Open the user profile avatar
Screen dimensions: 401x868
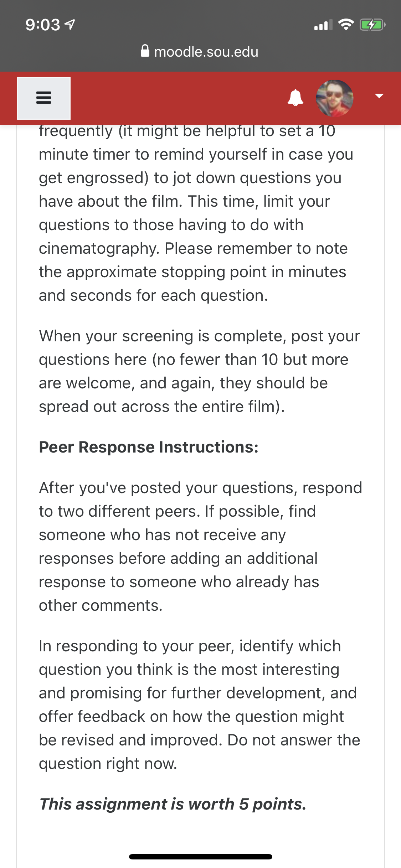pyautogui.click(x=335, y=98)
